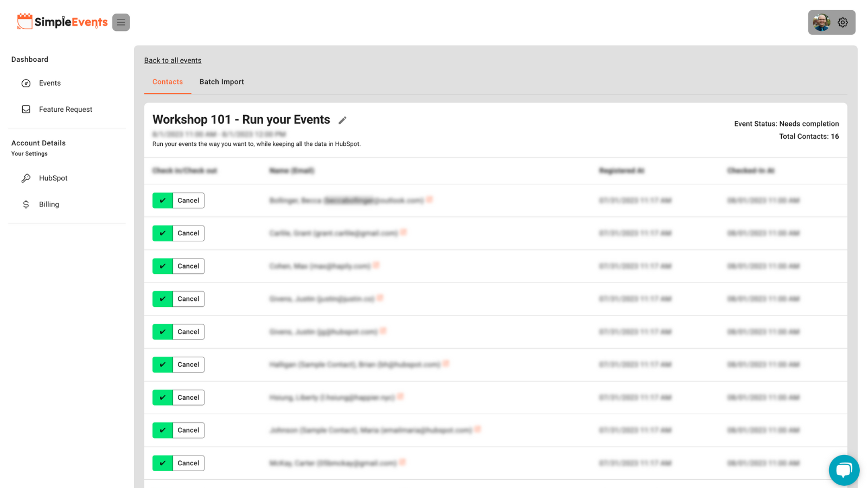The width and height of the screenshot is (868, 488).
Task: Open Your Settings under Account Details
Action: click(x=29, y=153)
